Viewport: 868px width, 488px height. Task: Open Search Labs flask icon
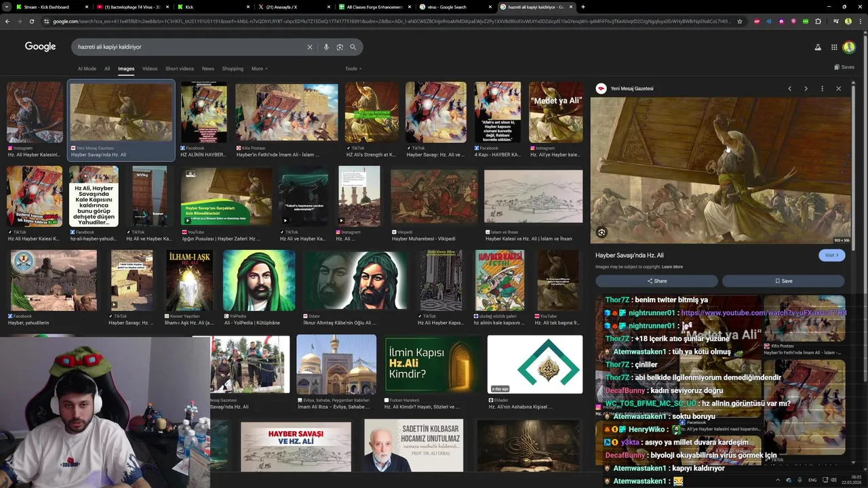click(x=817, y=47)
